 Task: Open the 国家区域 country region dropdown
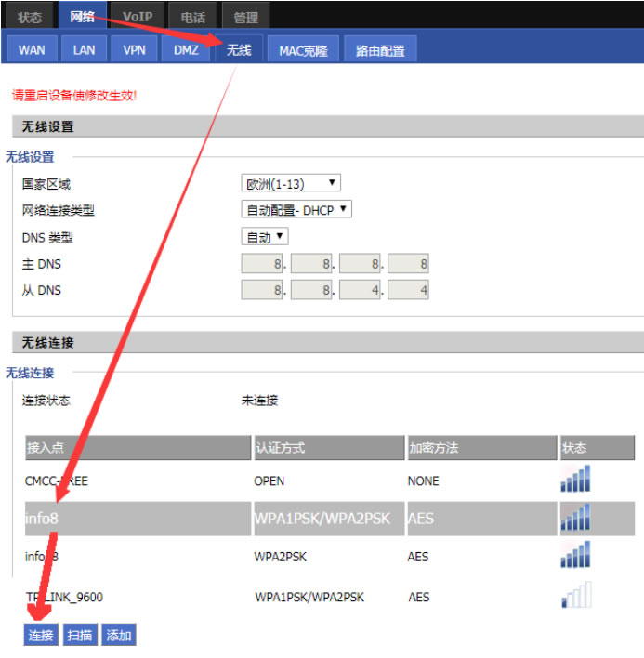click(291, 183)
